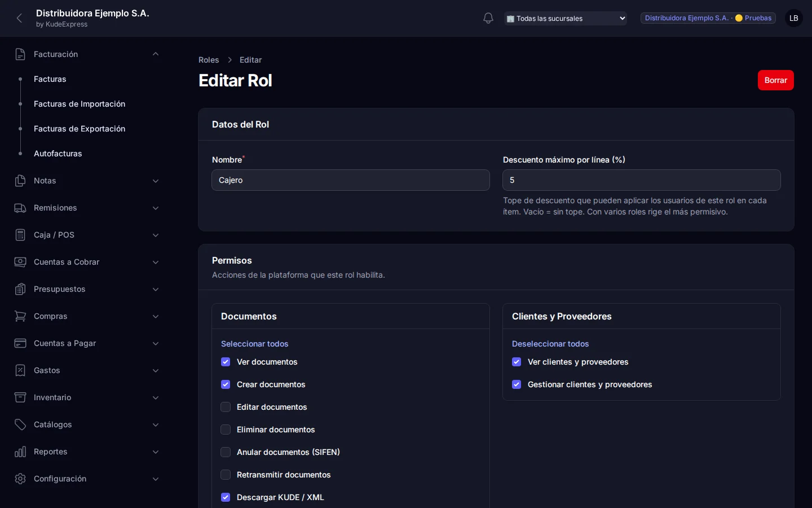Viewport: 812px width, 508px height.
Task: Open Autofacturas in the sidebar
Action: click(x=58, y=154)
